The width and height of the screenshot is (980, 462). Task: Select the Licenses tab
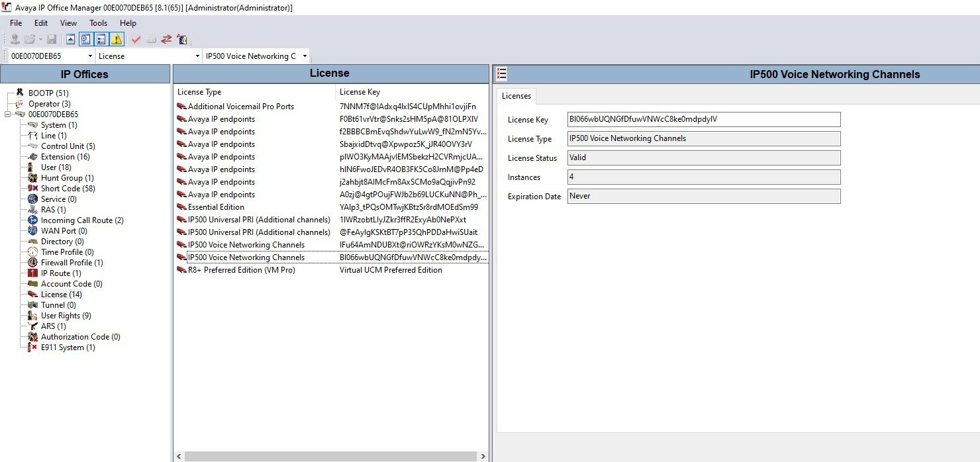click(516, 96)
